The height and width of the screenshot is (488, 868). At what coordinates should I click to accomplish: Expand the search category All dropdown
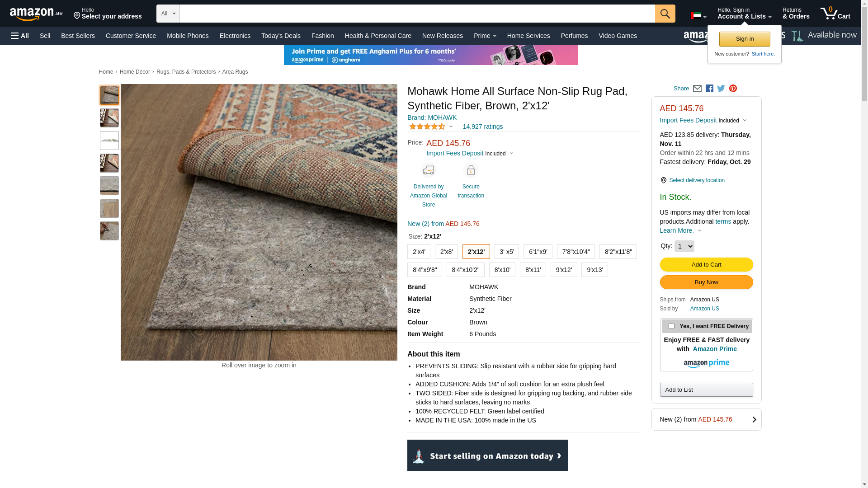(168, 14)
